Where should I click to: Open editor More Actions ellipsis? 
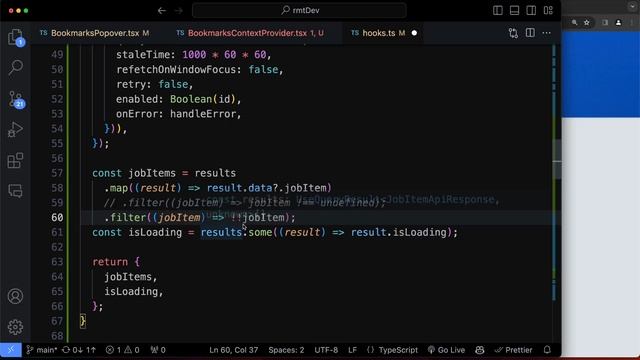(547, 33)
